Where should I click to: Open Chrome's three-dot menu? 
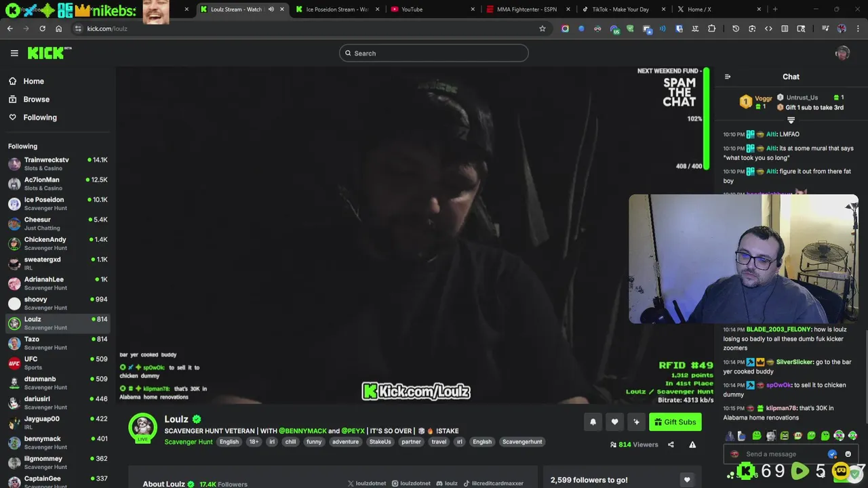click(x=859, y=28)
